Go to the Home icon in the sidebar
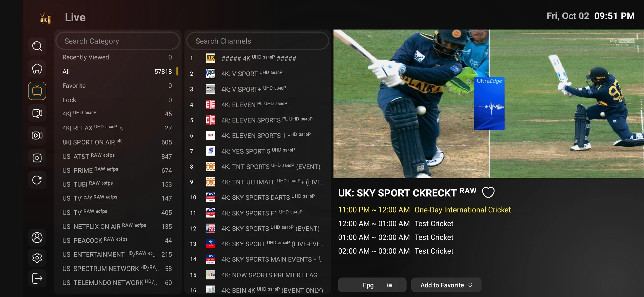Screen dimensions: 644x297 [37, 69]
